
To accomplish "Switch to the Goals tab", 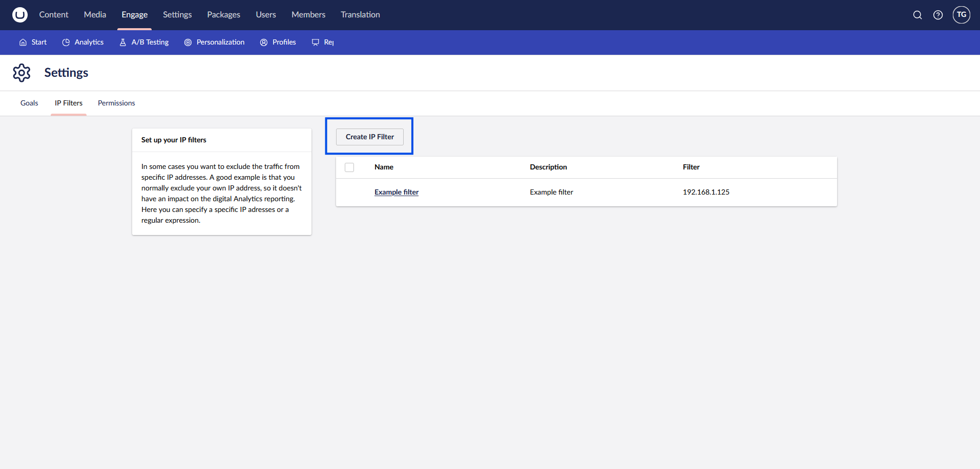I will pos(29,103).
